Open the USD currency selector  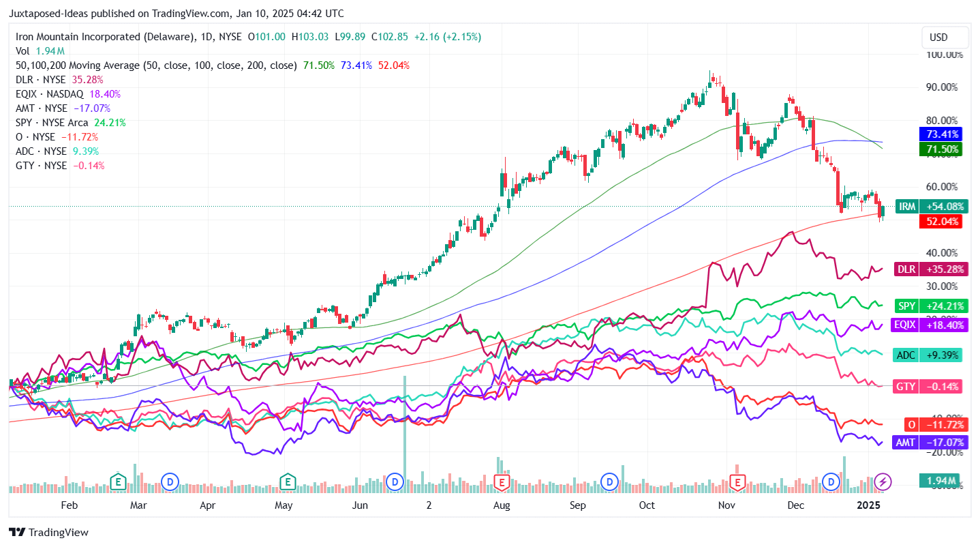pos(944,38)
